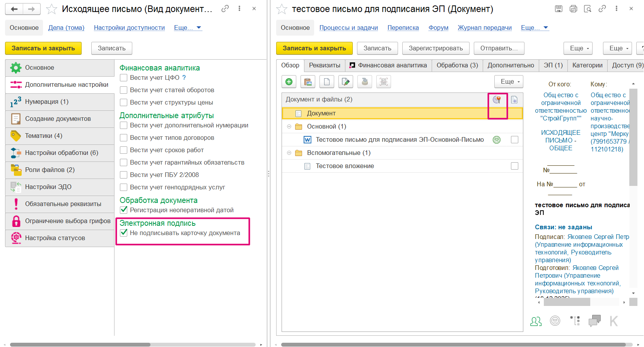The height and width of the screenshot is (347, 644).
Task: Click the printer icon in document header
Action: tap(573, 9)
